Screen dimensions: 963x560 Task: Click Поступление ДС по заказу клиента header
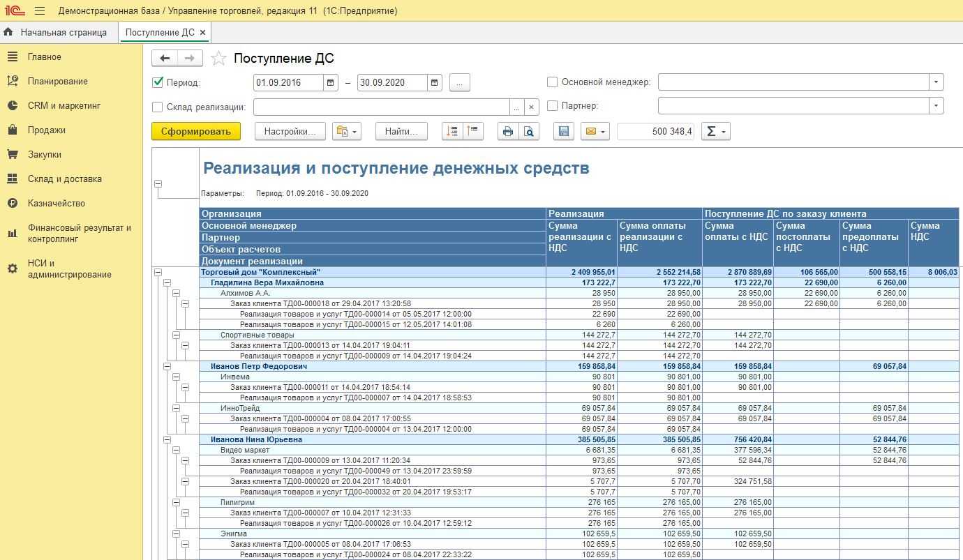[830, 213]
